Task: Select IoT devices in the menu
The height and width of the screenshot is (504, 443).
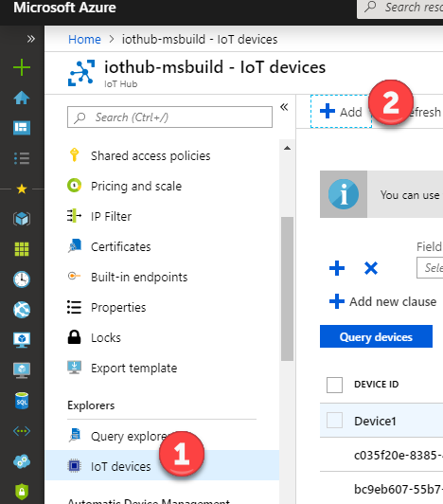Action: pos(162,466)
